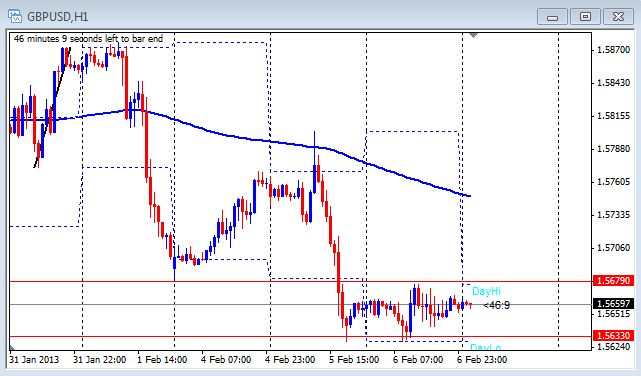
Task: Click the '5 Feb 15:00' time axis label
Action: pyautogui.click(x=354, y=360)
